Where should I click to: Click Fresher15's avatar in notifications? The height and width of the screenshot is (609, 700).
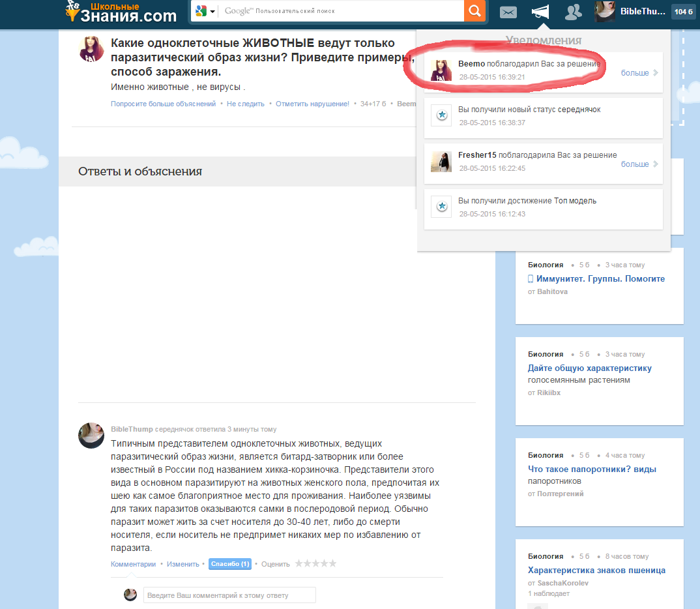[x=441, y=162]
